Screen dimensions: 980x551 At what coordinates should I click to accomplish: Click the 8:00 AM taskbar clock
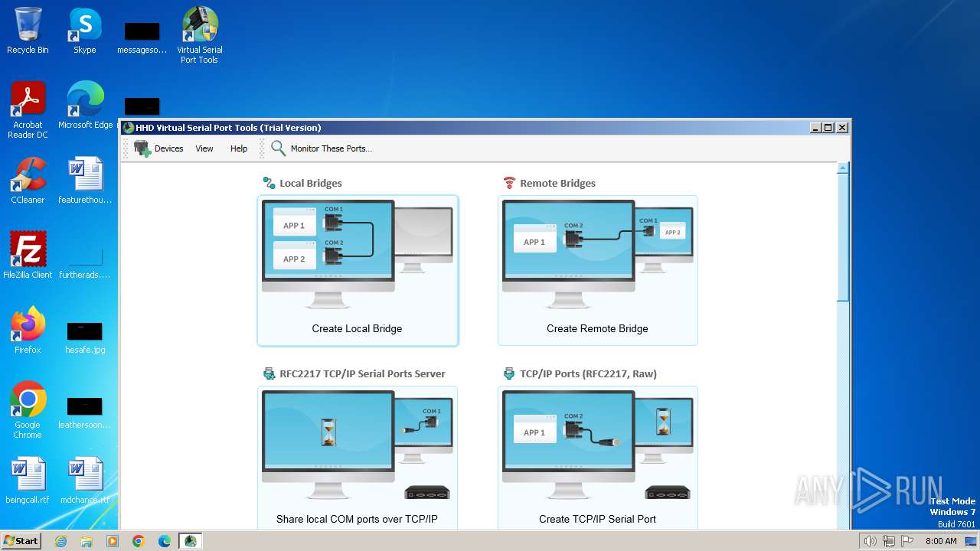pyautogui.click(x=941, y=541)
